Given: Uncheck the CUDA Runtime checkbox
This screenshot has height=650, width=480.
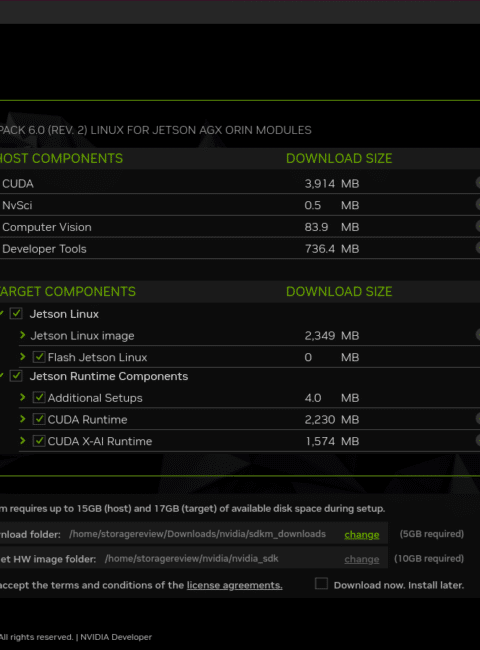Looking at the screenshot, I should pos(39,419).
